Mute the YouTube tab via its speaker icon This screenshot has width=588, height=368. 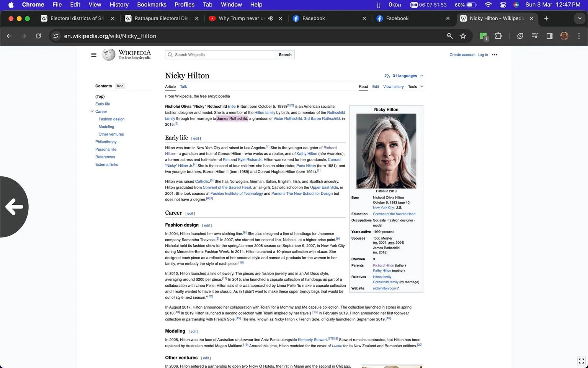pyautogui.click(x=271, y=18)
